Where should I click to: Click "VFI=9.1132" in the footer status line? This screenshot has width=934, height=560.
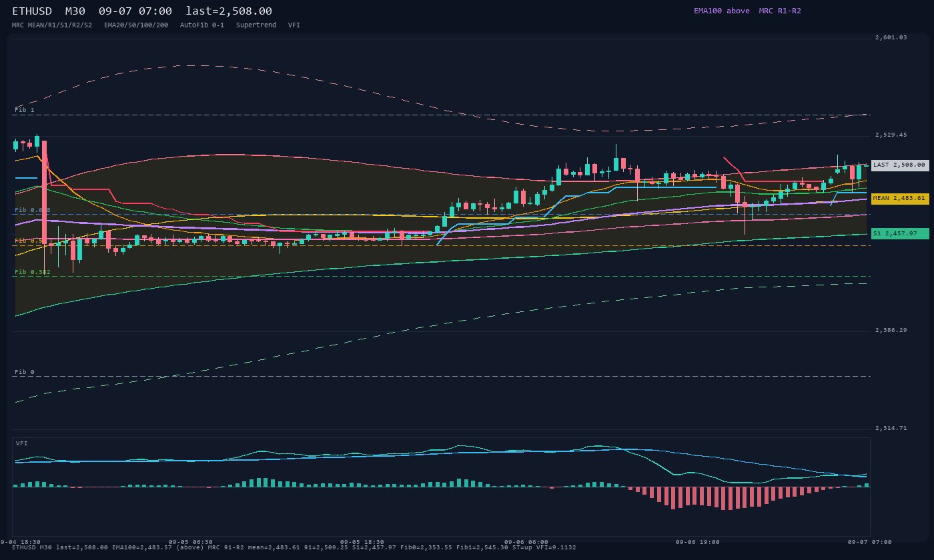point(556,547)
